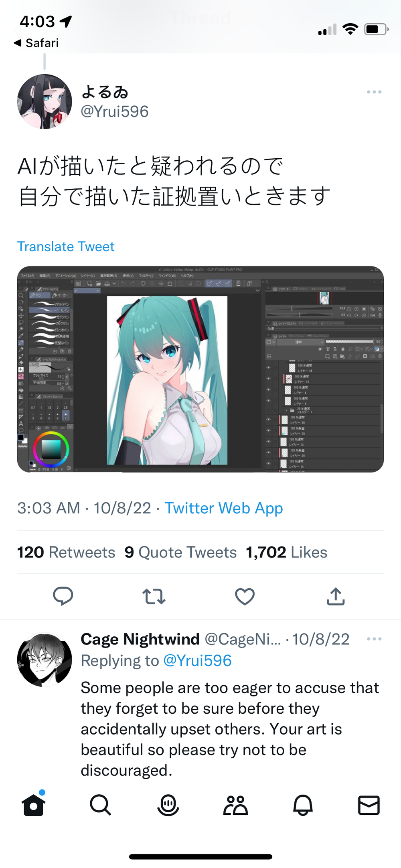Expand the フォルダー 1 layer folder
The height and width of the screenshot is (868, 401).
[286, 410]
